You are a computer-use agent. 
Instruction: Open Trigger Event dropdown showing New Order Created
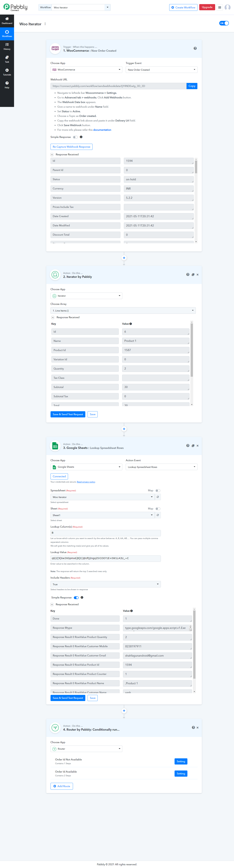click(x=161, y=70)
